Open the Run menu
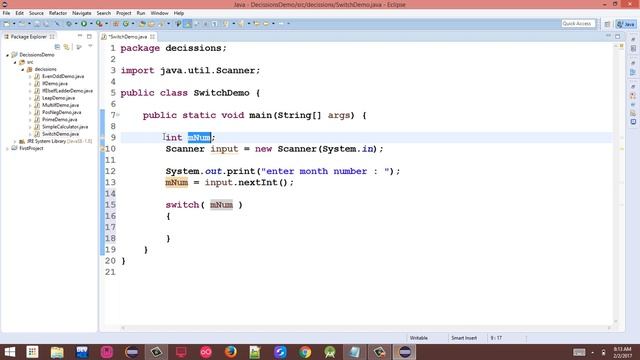This screenshot has width=640, height=360. pyautogui.click(x=141, y=13)
